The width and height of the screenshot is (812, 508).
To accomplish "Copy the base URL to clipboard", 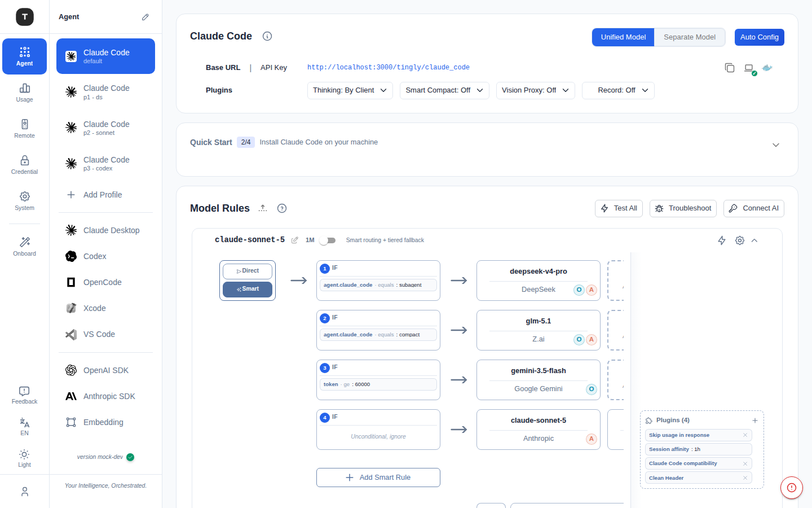I will pos(730,68).
